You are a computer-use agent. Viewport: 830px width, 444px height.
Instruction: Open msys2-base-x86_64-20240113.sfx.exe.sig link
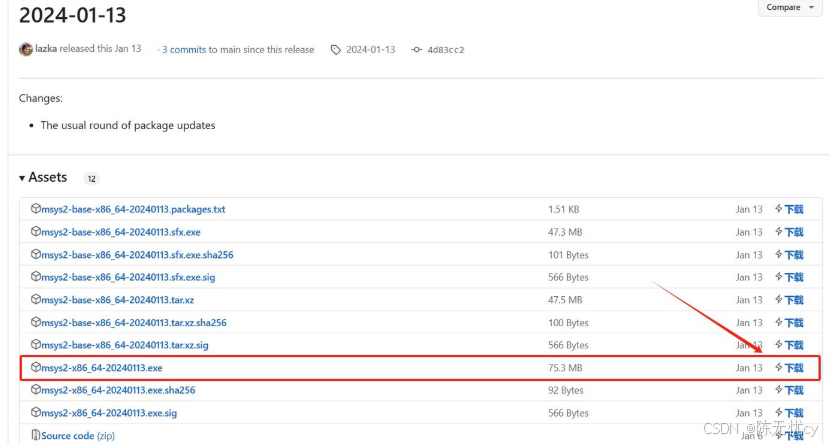point(128,277)
